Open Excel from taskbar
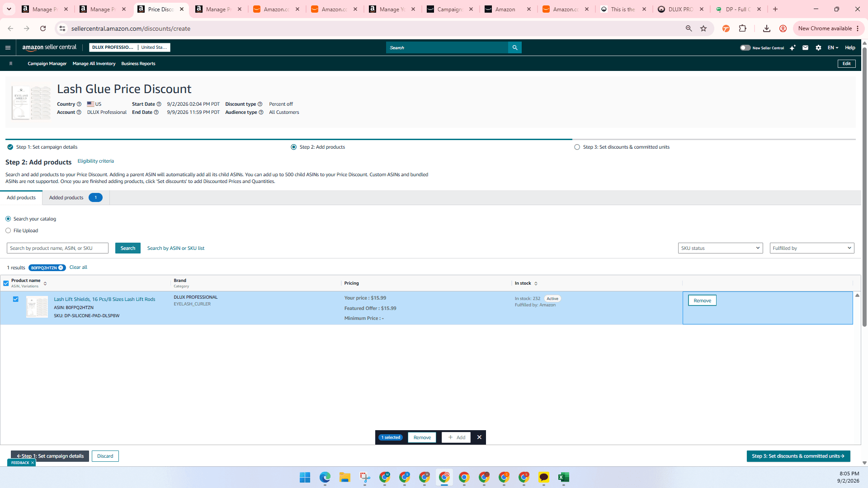The height and width of the screenshot is (488, 868). tap(564, 478)
